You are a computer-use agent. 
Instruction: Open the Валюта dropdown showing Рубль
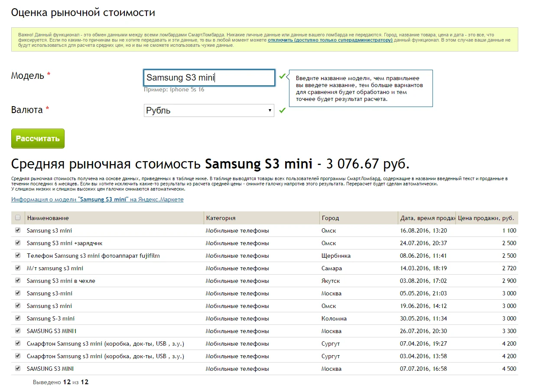209,110
